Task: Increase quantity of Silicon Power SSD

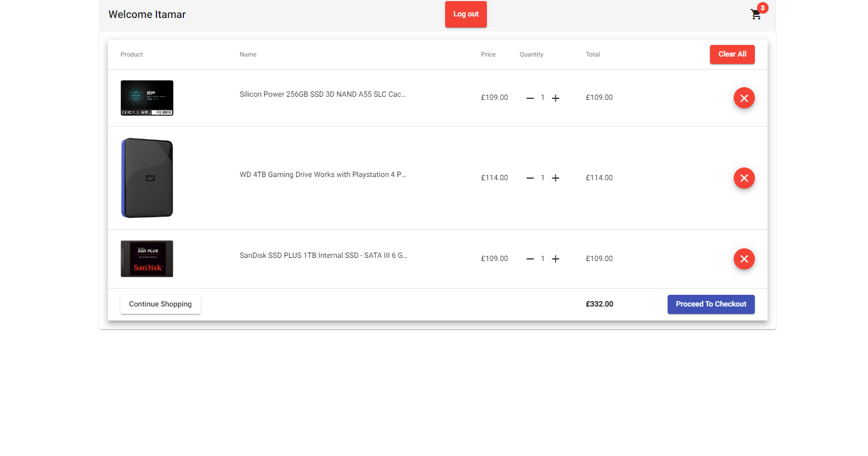Action: [x=556, y=98]
